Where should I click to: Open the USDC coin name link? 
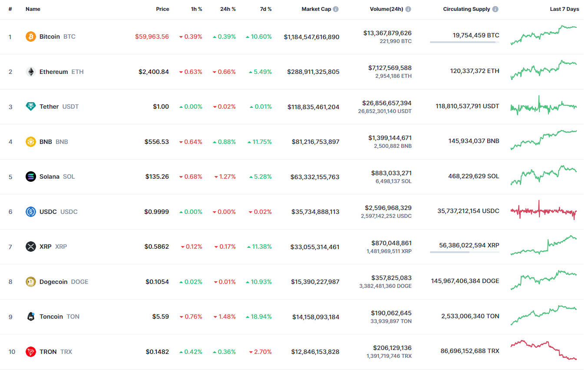pos(48,212)
